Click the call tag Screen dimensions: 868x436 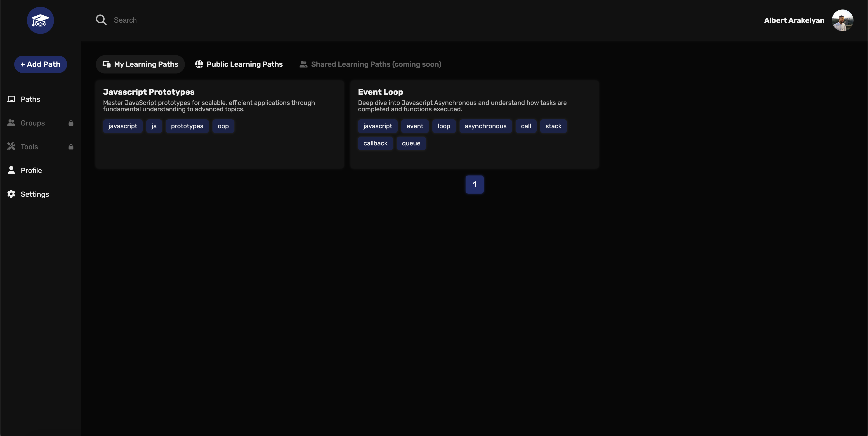coord(526,126)
